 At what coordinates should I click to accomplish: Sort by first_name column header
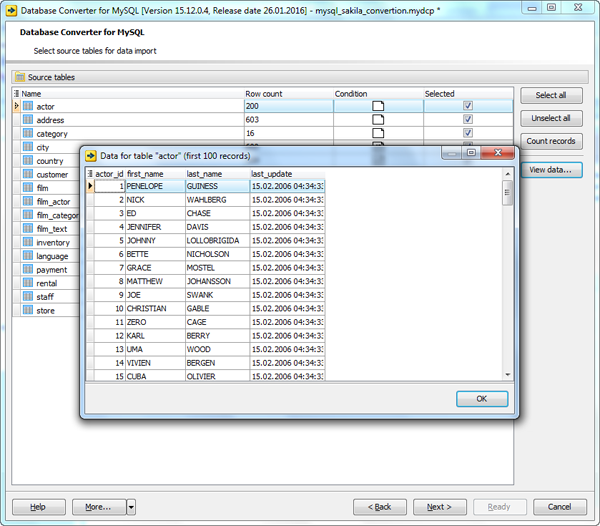(155, 174)
